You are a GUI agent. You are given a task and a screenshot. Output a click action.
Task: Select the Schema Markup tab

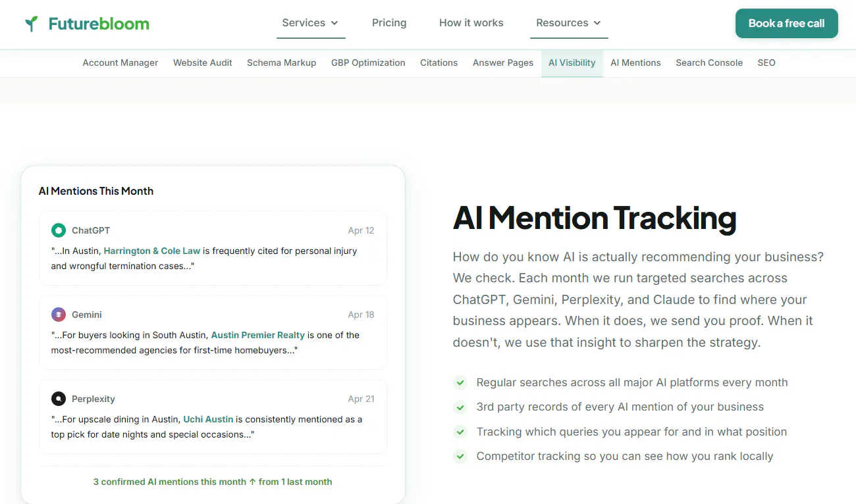click(282, 63)
